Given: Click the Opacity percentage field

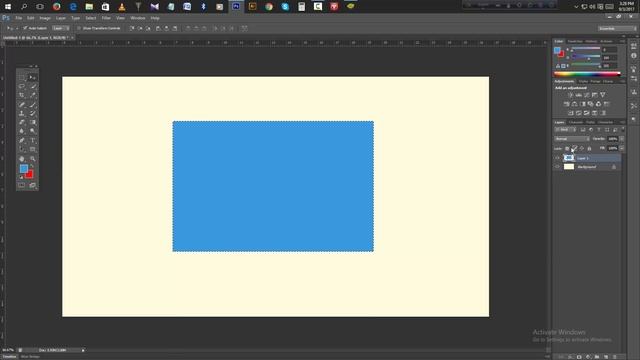Looking at the screenshot, I should (x=613, y=139).
